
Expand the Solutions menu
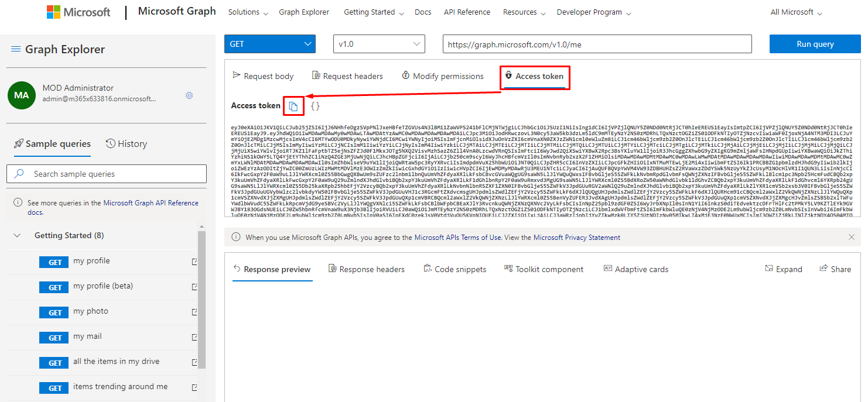point(248,12)
